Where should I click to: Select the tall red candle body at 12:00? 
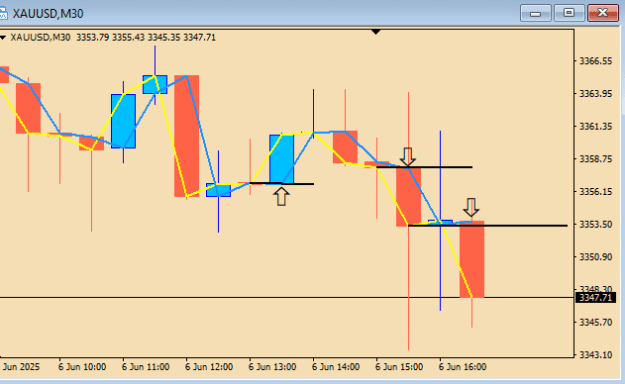coord(187,136)
